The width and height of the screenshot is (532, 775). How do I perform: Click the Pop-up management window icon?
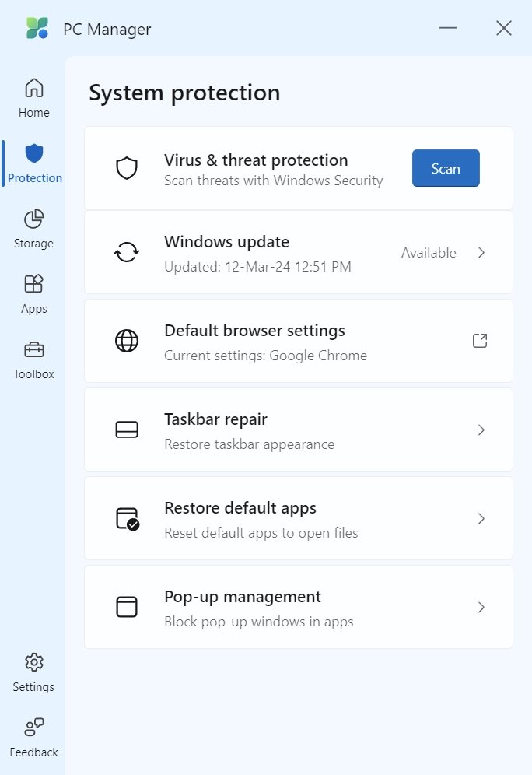[127, 607]
